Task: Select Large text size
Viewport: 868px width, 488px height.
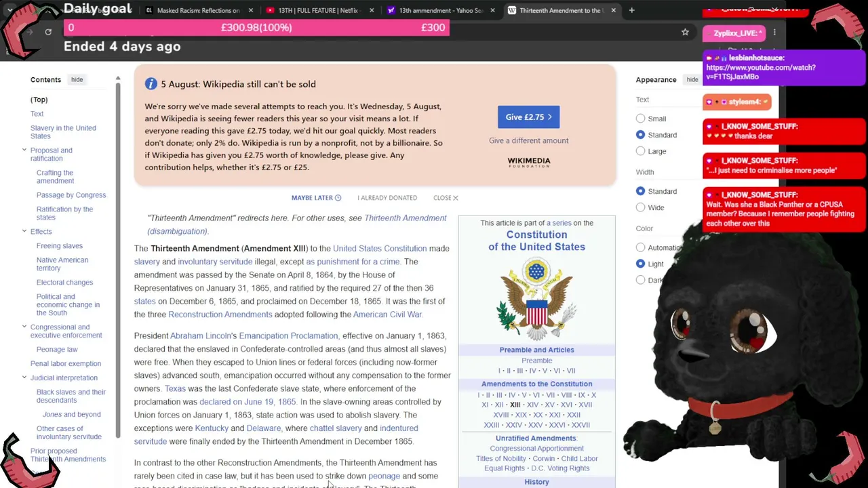Action: [x=640, y=151]
